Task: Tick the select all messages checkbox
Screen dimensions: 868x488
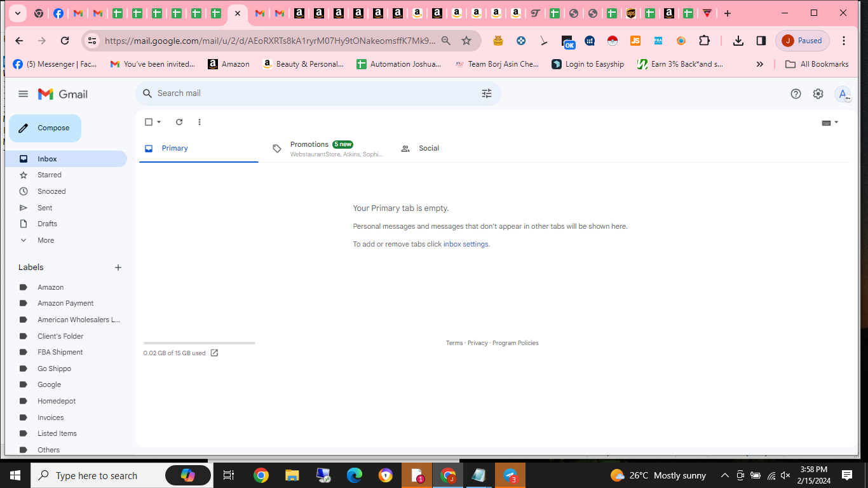Action: [149, 122]
